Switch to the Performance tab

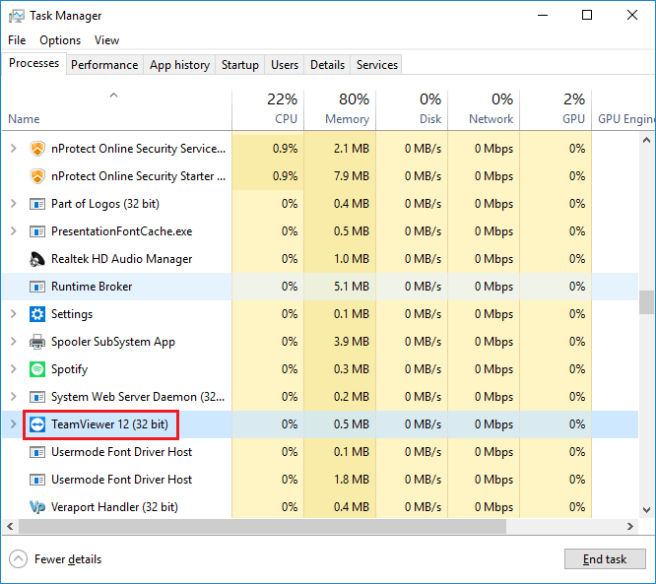point(104,65)
